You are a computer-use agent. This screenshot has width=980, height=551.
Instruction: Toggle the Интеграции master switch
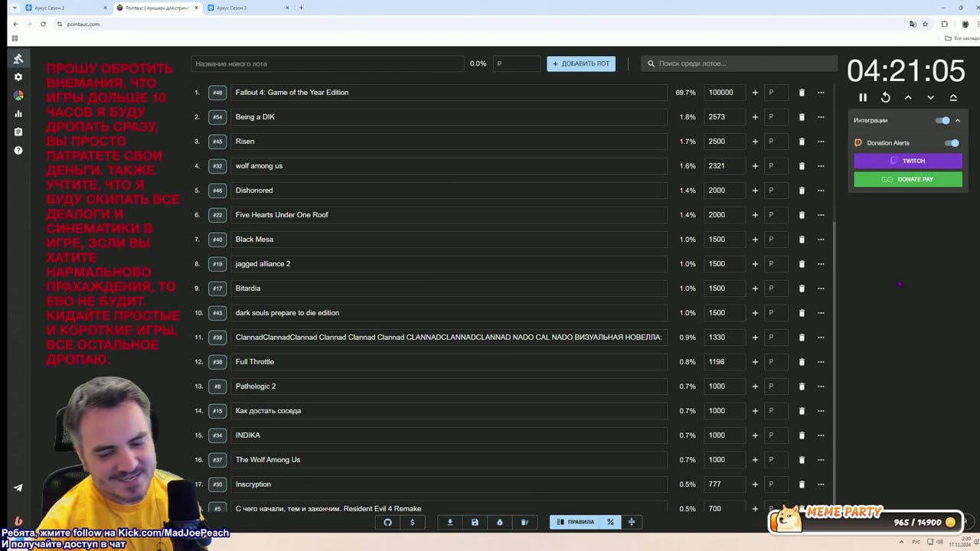943,120
